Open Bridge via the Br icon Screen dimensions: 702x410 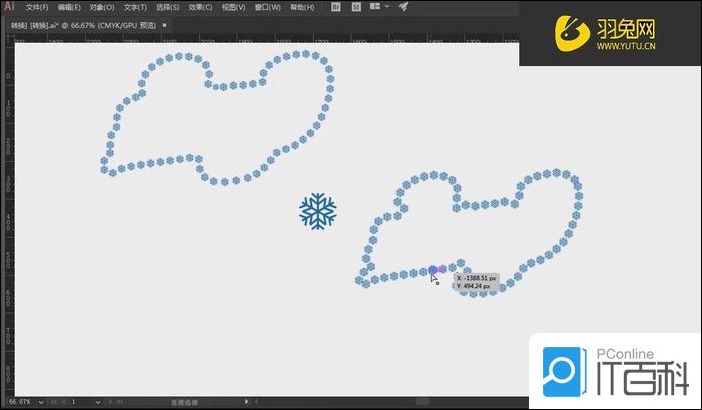click(336, 7)
